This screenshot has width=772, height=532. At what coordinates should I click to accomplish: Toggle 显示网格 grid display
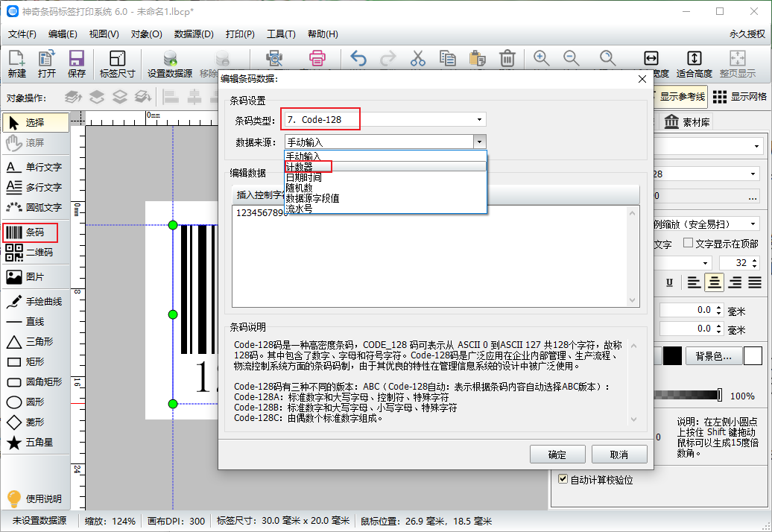(x=739, y=97)
